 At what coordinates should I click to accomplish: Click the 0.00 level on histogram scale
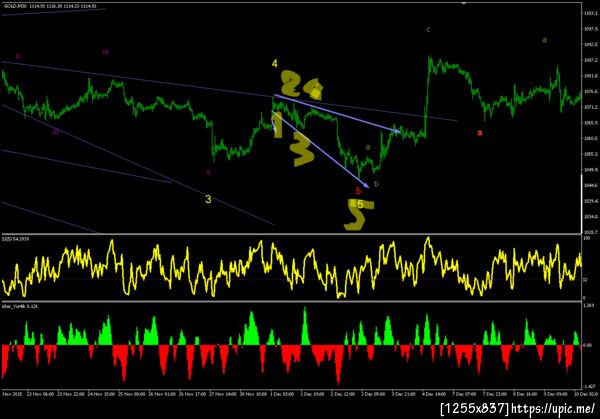tap(588, 345)
